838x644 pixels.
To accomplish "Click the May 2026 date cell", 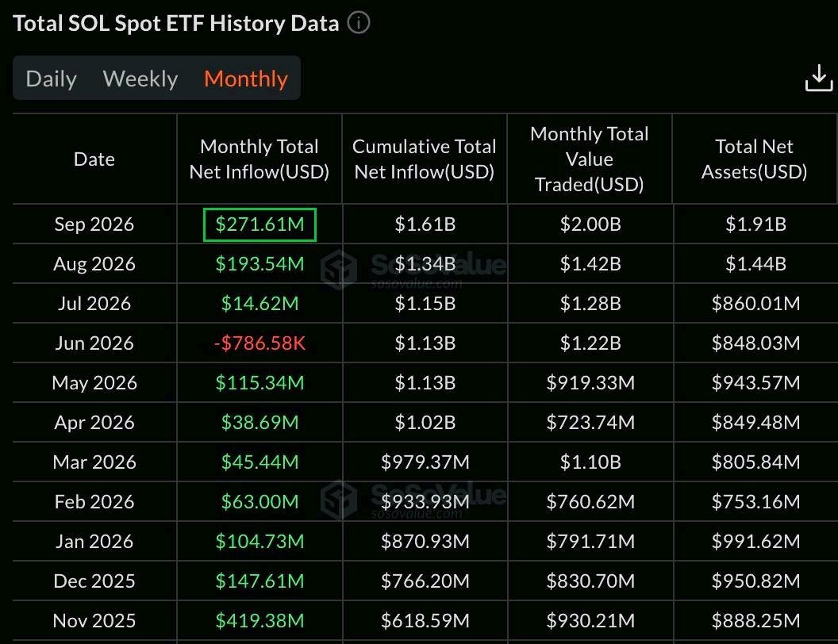I will coord(94,383).
